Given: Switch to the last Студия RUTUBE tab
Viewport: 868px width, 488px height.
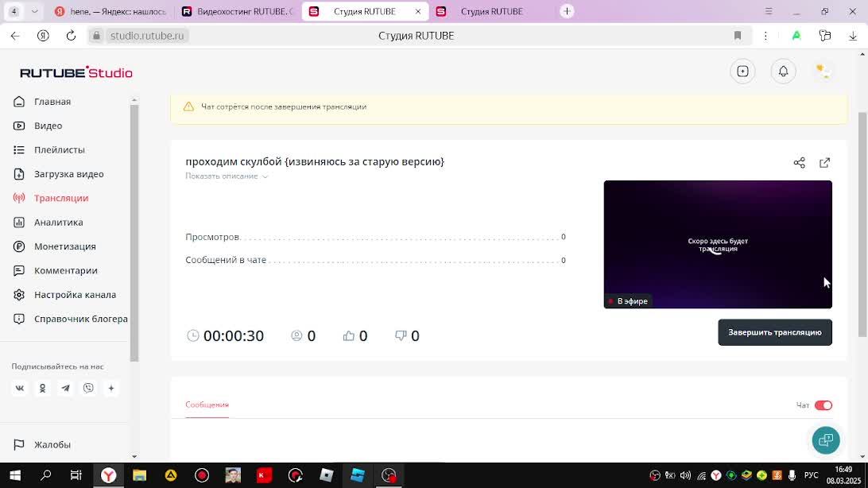Looking at the screenshot, I should pos(491,12).
